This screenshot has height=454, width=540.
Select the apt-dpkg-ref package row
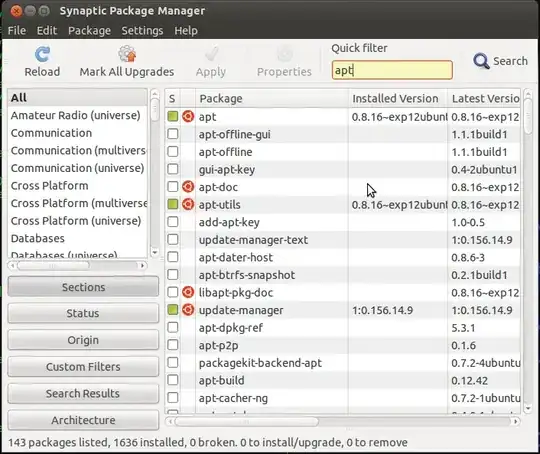point(342,327)
